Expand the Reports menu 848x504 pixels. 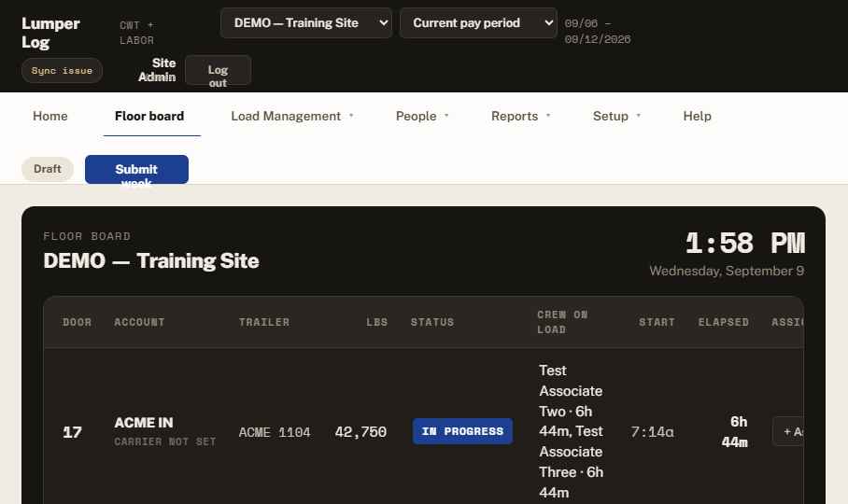520,116
